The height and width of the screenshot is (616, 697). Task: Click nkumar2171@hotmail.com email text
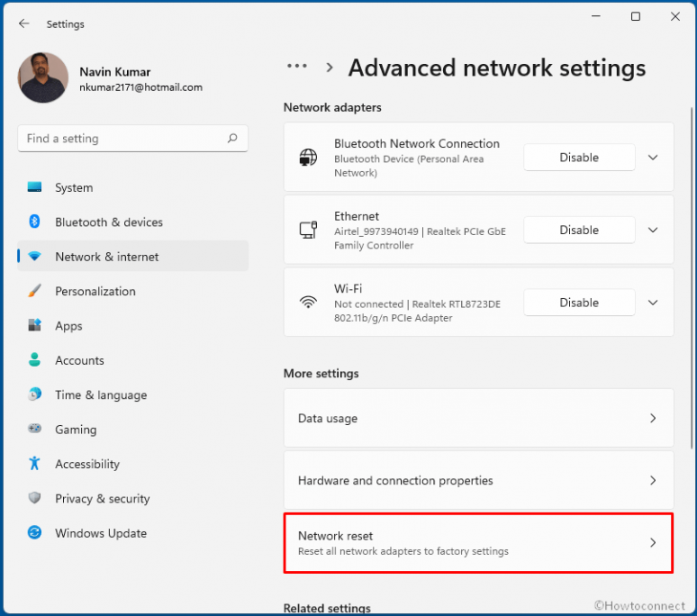pyautogui.click(x=140, y=87)
